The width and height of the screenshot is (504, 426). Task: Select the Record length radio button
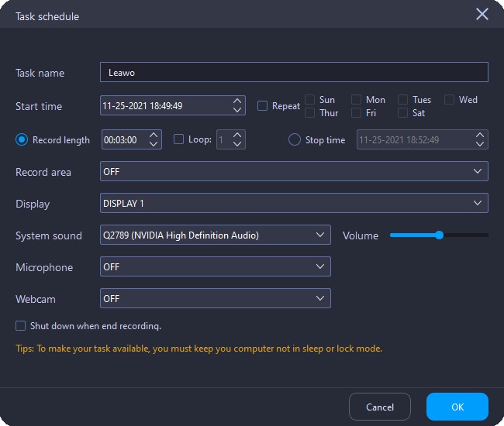click(22, 140)
